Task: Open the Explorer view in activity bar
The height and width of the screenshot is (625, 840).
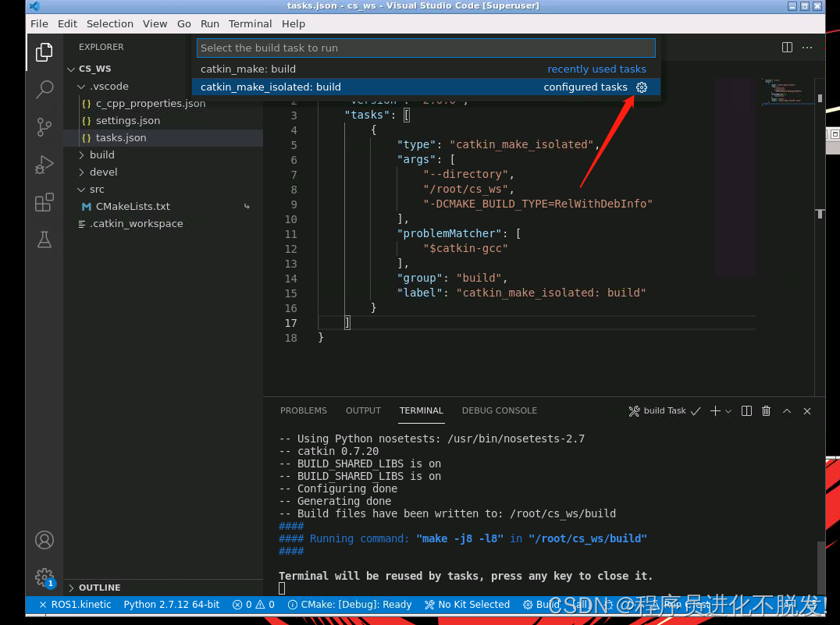Action: [44, 52]
